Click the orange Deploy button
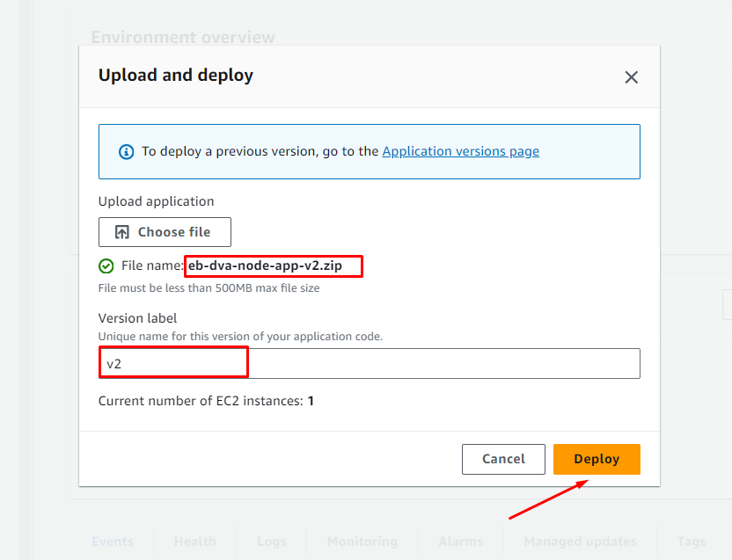The width and height of the screenshot is (732, 560). tap(597, 459)
